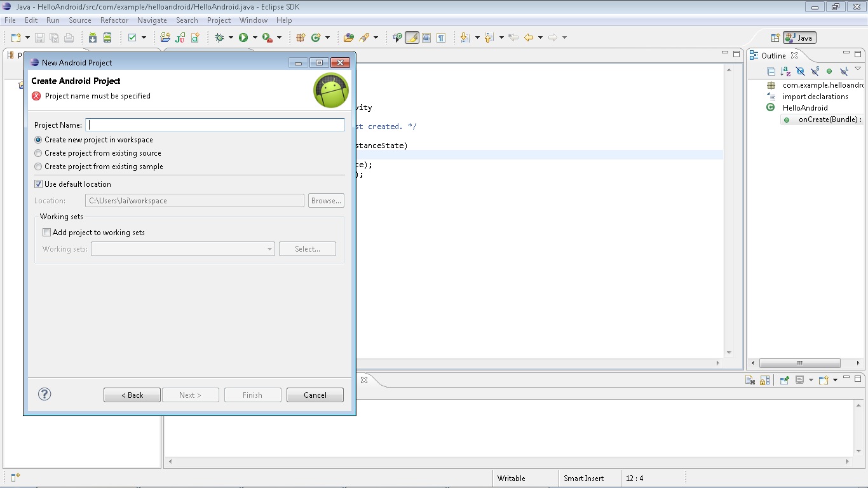868x488 pixels.
Task: Toggle Mark Occurrences highlighter icon
Action: (412, 37)
